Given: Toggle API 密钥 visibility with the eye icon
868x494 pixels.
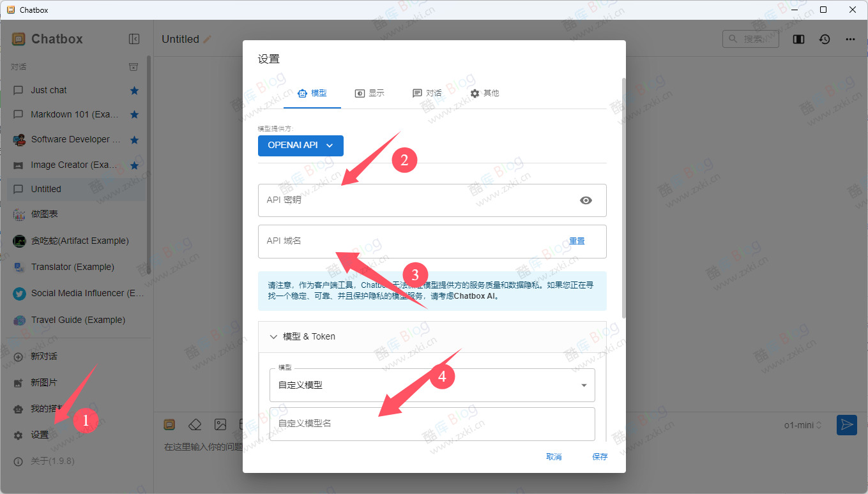Looking at the screenshot, I should 586,200.
